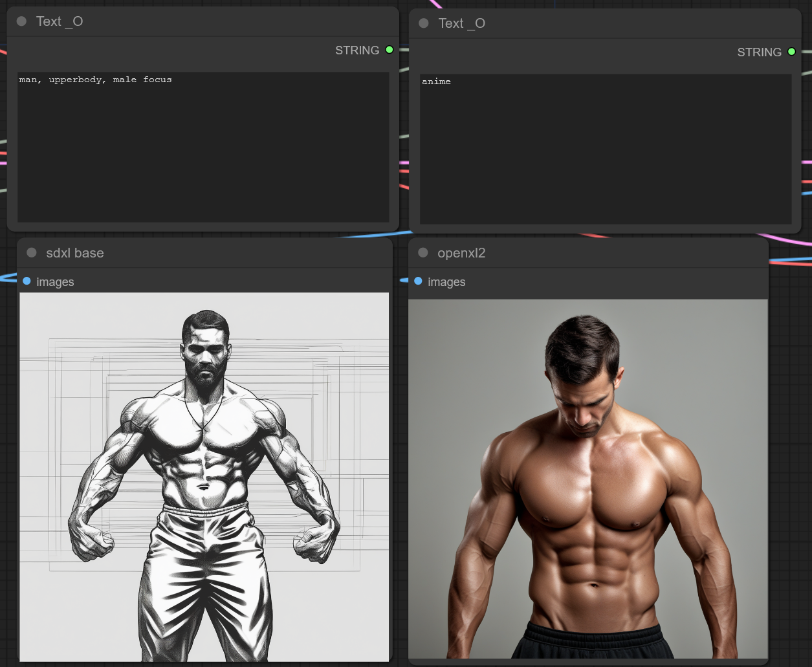This screenshot has width=812, height=667.
Task: Open the sdxl base sketch preview image
Action: 204,477
